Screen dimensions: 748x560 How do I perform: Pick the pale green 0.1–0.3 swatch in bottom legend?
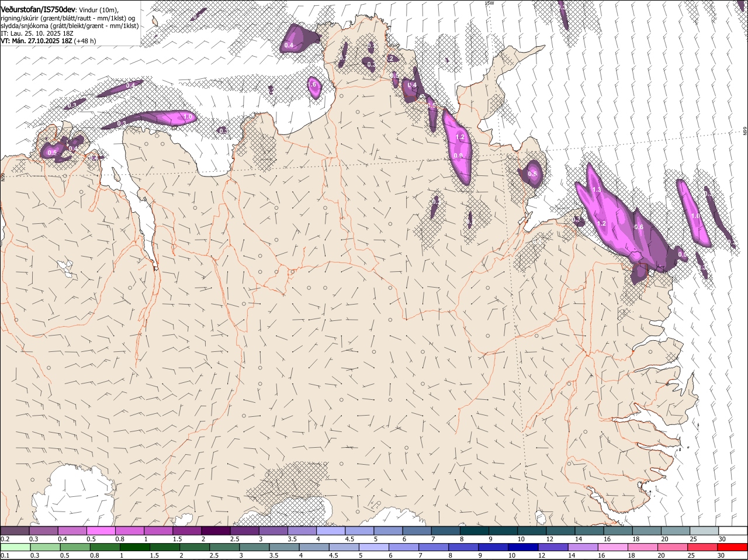[15, 548]
